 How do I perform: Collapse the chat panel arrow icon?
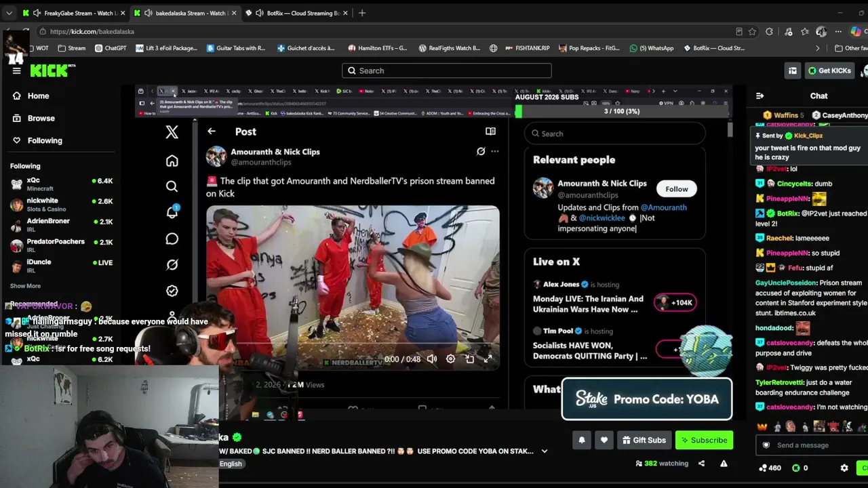[759, 96]
